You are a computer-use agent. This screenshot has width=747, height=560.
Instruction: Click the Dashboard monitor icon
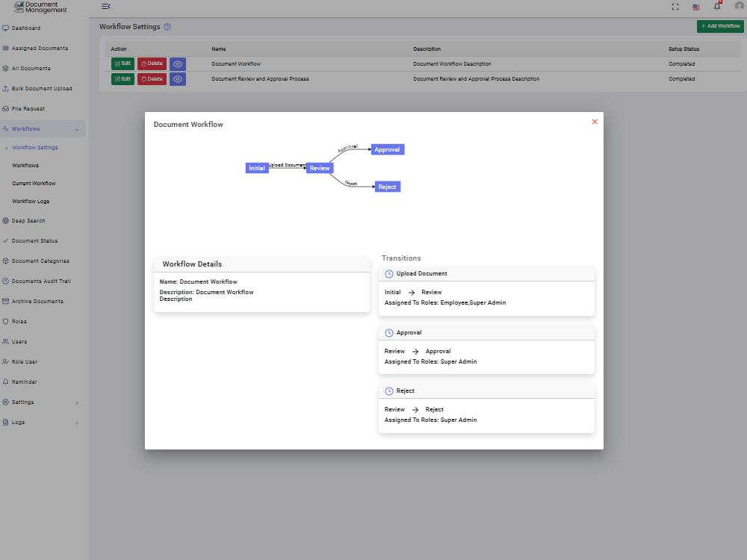[x=6, y=28]
